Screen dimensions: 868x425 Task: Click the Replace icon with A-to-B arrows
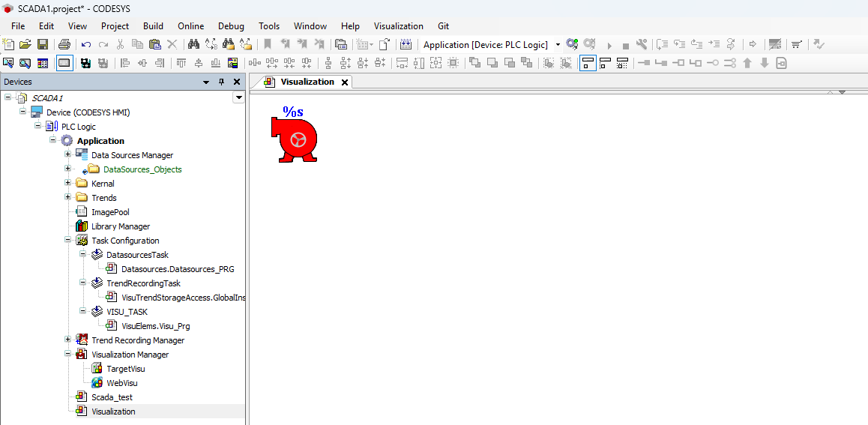pos(211,44)
